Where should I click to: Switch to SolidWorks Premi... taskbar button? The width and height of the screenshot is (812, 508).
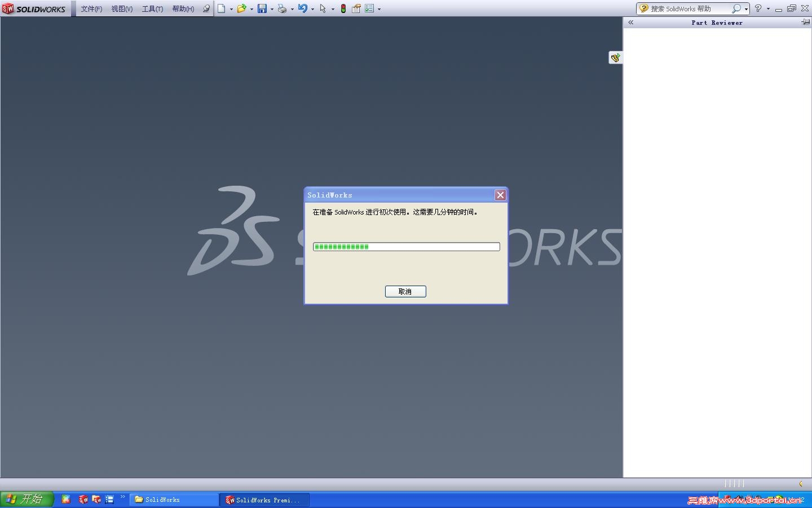point(265,500)
